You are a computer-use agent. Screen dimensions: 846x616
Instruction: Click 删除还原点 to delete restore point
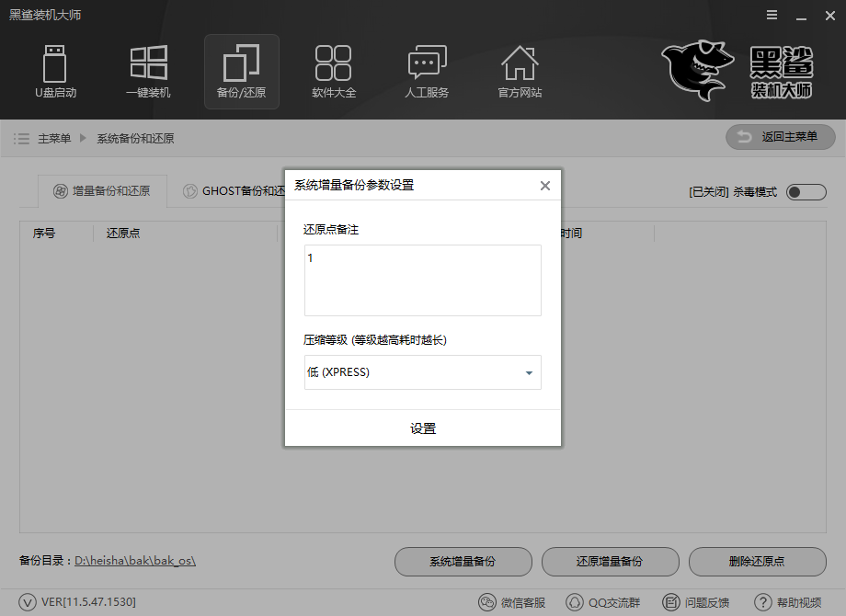[x=757, y=562]
